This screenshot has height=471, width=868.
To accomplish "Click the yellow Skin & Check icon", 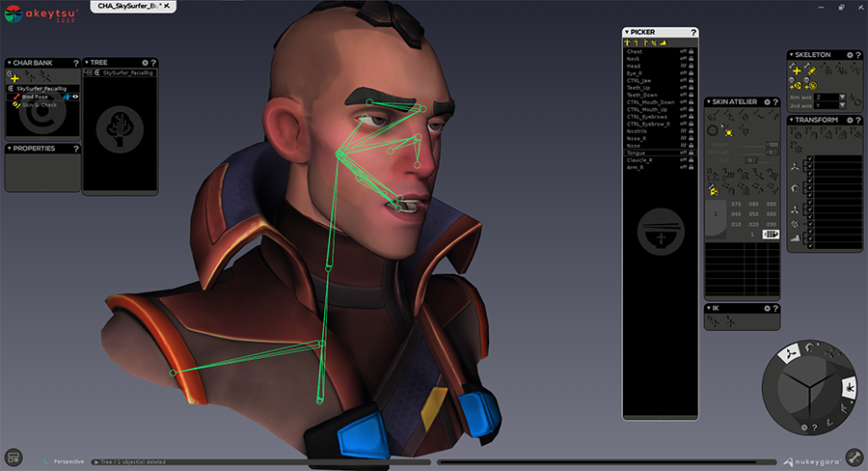I will click(16, 105).
